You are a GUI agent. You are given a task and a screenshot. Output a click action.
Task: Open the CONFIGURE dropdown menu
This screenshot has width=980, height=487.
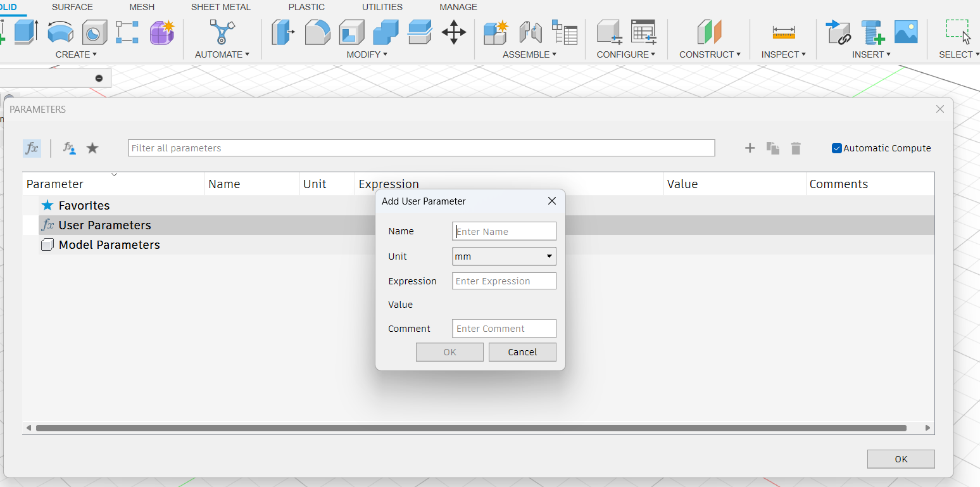[x=626, y=54]
